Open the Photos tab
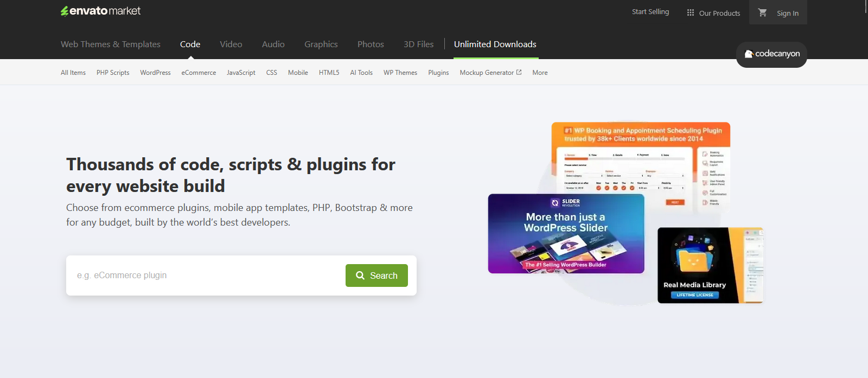868x378 pixels. pyautogui.click(x=371, y=44)
